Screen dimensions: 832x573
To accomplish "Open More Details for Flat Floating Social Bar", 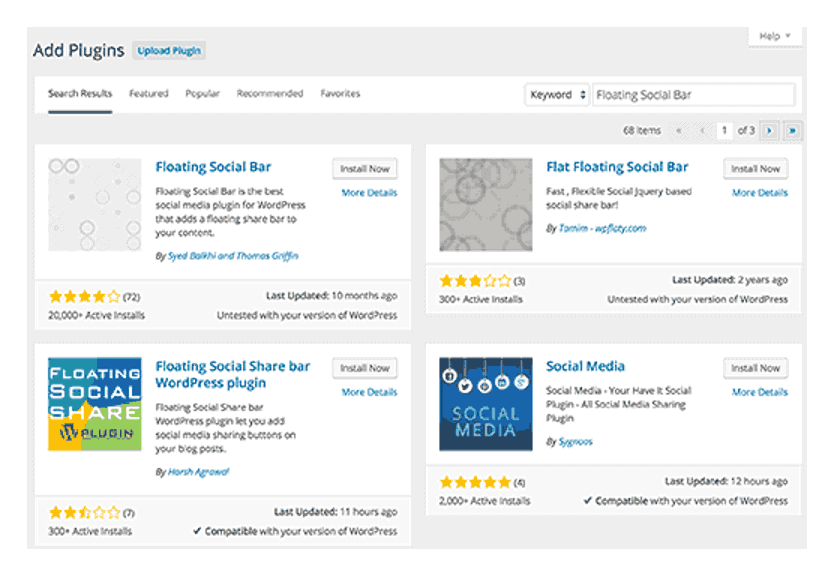I will tap(760, 193).
